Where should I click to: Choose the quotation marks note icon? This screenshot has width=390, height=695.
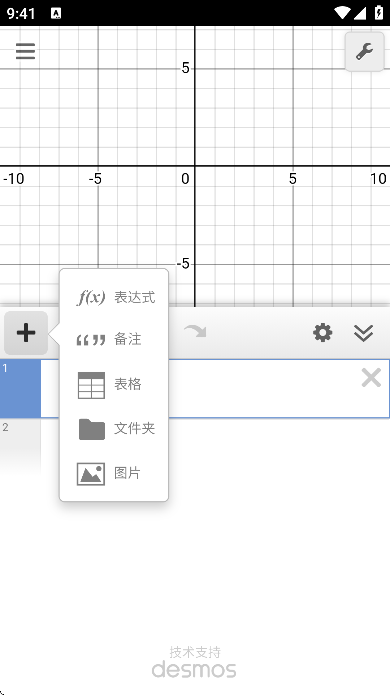pyautogui.click(x=91, y=340)
